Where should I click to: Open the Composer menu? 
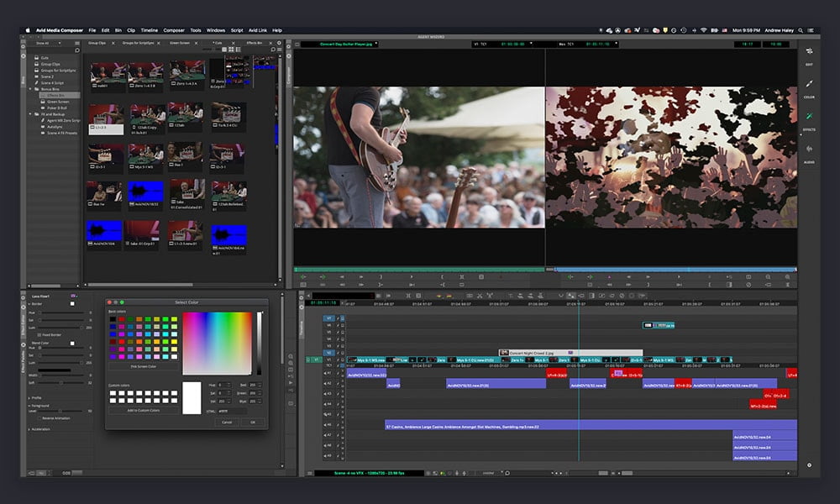click(174, 30)
